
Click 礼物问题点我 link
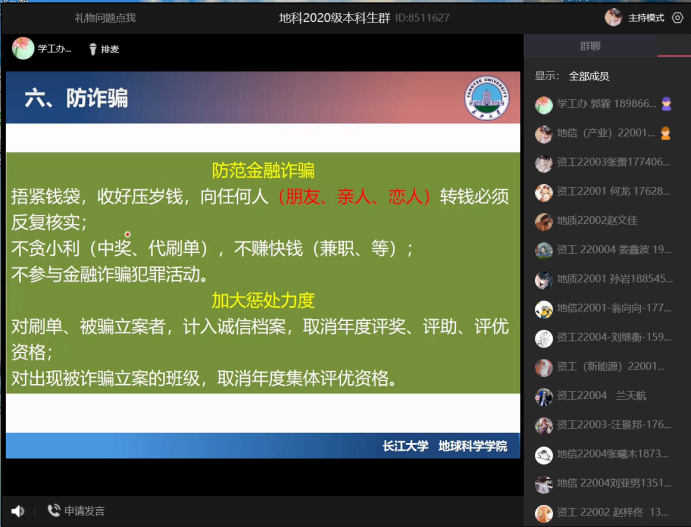[105, 18]
